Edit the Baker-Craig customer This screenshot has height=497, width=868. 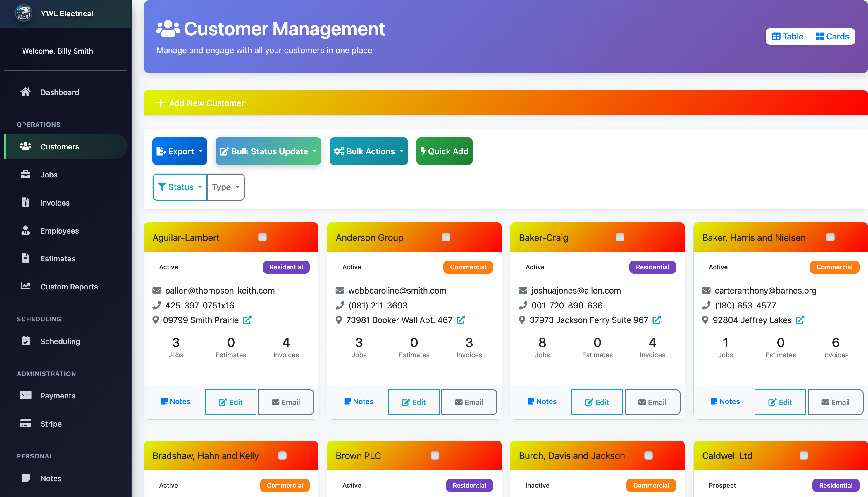tap(597, 402)
